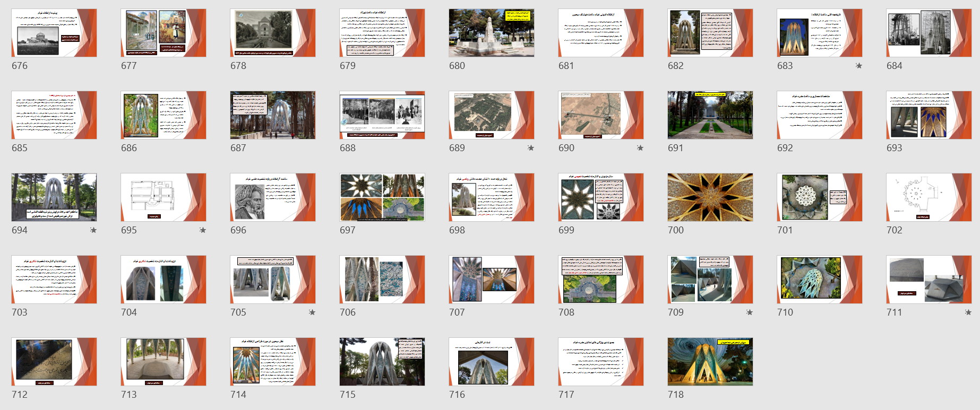Select slide 676 thumbnail

pos(54,33)
